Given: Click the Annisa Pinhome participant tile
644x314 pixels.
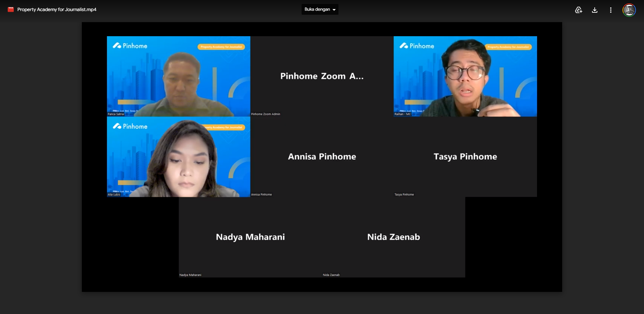Looking at the screenshot, I should pyautogui.click(x=322, y=157).
